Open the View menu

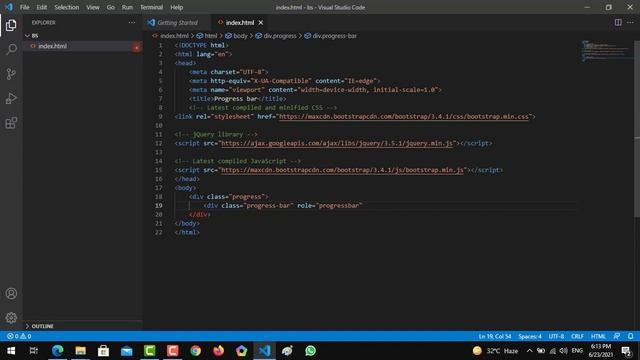[x=93, y=7]
